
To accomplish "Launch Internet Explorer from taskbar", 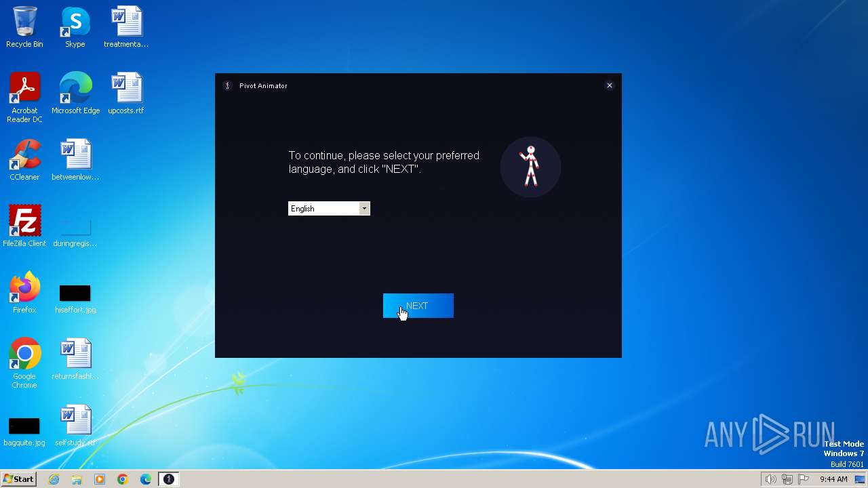I will [54, 479].
